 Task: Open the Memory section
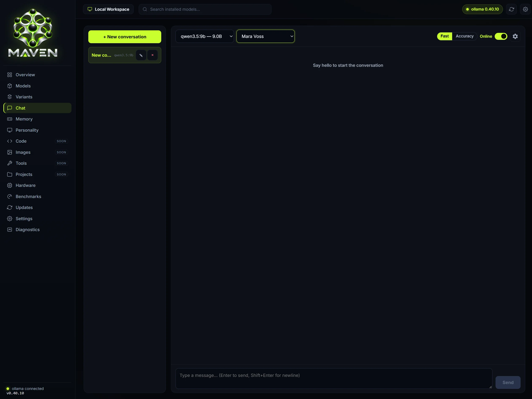point(37,119)
